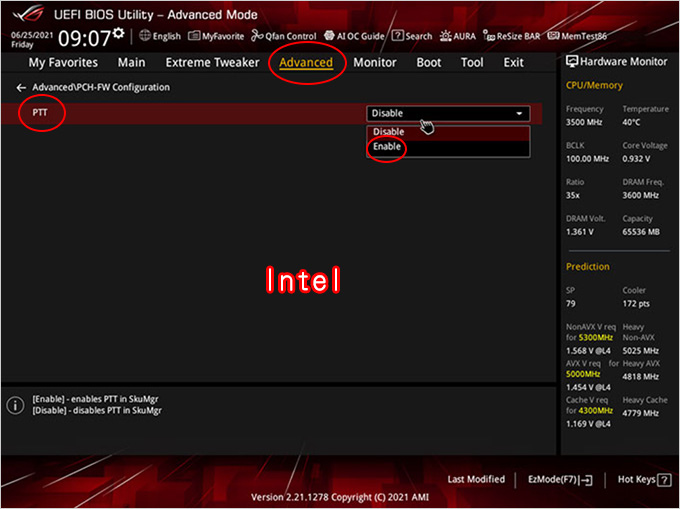This screenshot has width=680, height=509.
Task: Launch the AI OC Guide
Action: point(354,36)
